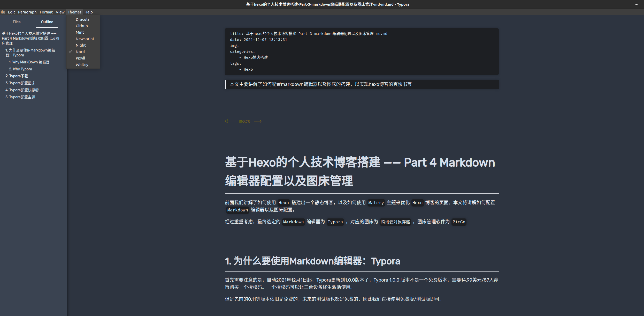
Task: Click the Github theme option
Action: click(x=81, y=26)
